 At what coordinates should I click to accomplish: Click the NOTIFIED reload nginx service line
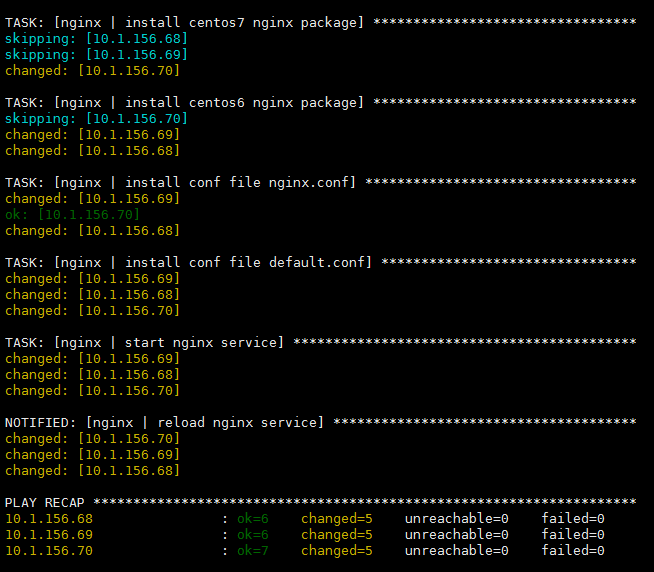coord(320,423)
